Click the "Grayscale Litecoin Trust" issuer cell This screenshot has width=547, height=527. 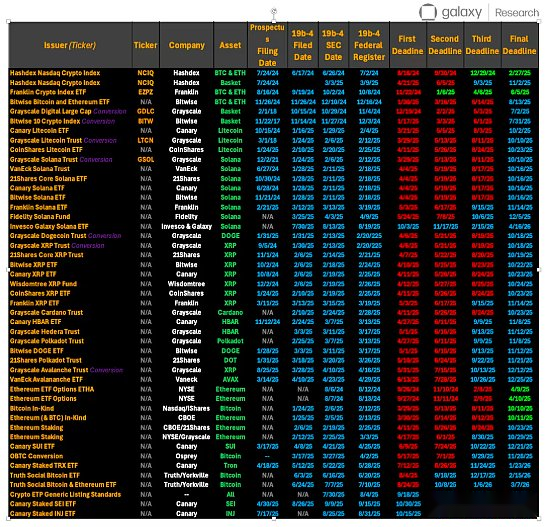pos(63,141)
